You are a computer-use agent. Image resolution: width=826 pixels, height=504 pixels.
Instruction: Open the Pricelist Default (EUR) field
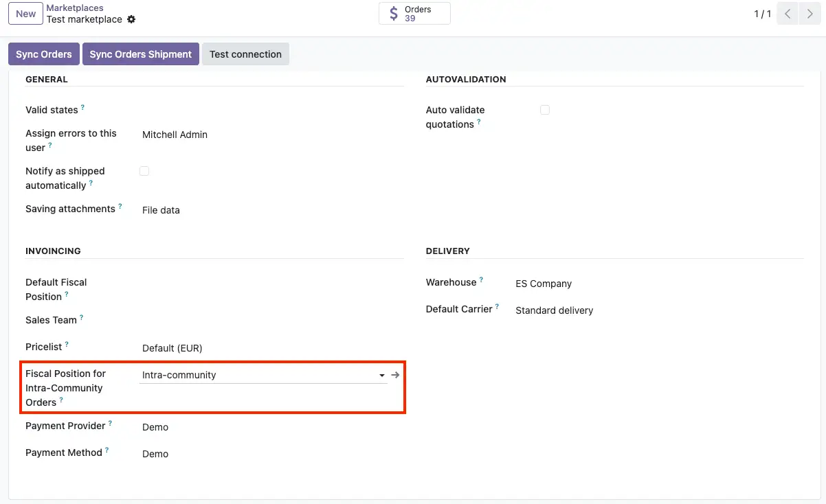coord(261,348)
